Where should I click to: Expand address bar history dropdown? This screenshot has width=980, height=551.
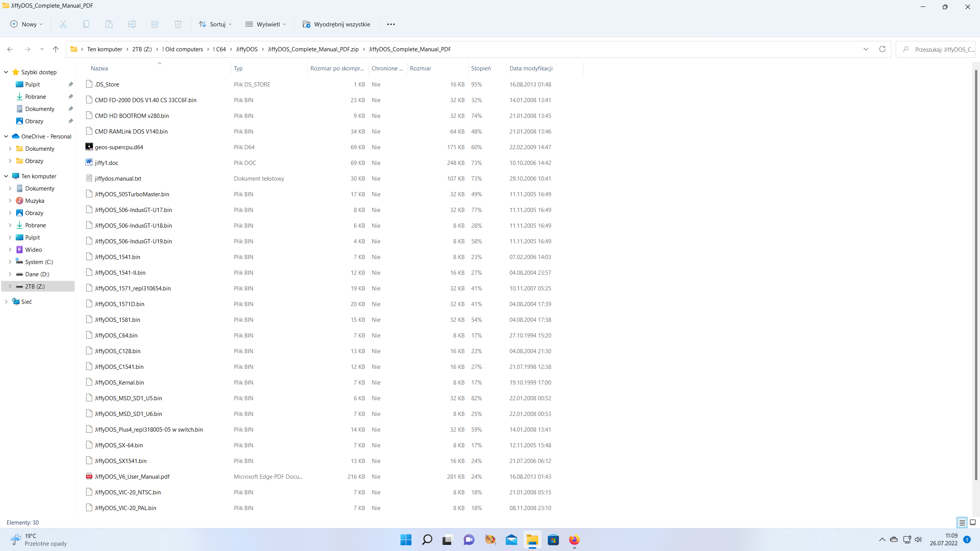pyautogui.click(x=866, y=49)
